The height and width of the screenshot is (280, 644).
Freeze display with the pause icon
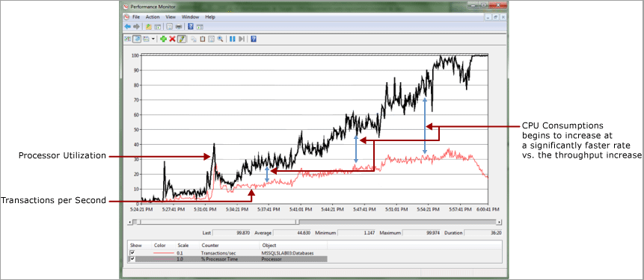tap(232, 39)
